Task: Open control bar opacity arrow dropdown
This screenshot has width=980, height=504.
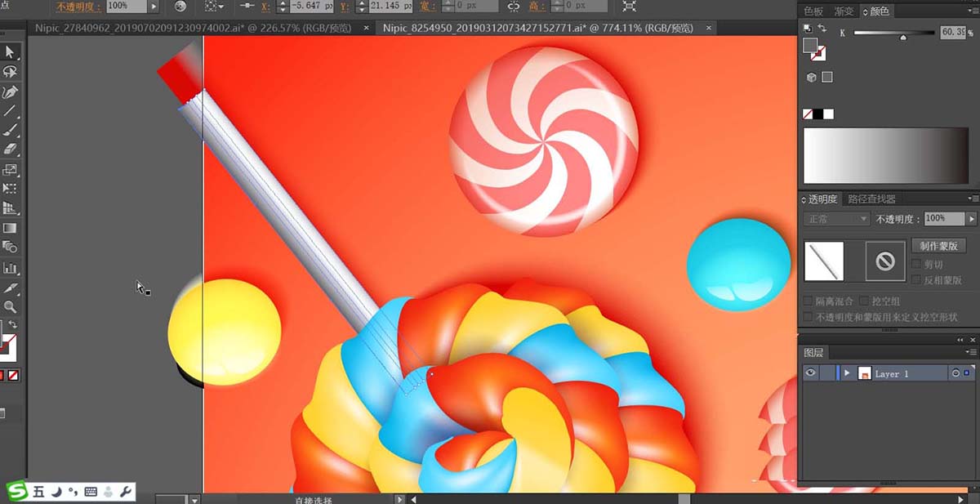Action: (x=154, y=6)
